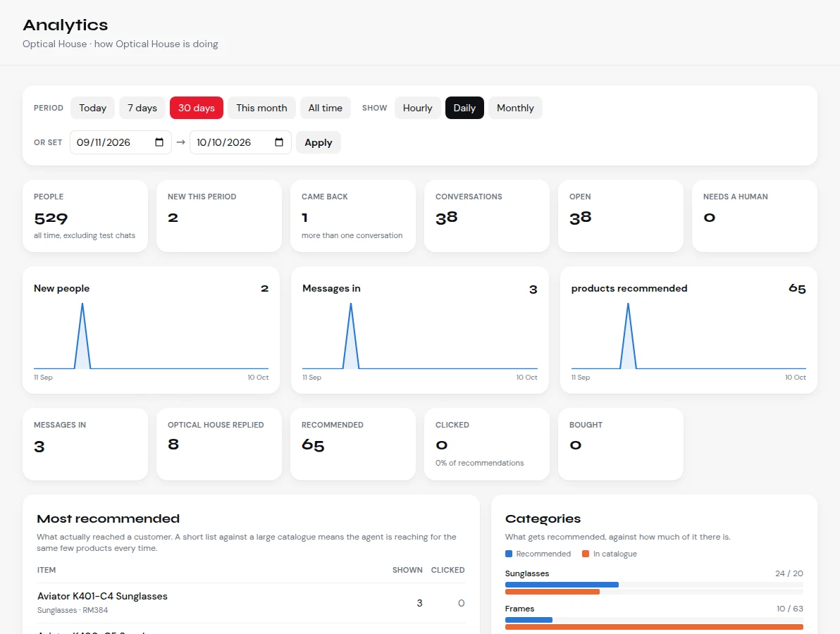The height and width of the screenshot is (634, 840).
Task: Edit the start date field 09/11/2026
Action: pos(121,142)
